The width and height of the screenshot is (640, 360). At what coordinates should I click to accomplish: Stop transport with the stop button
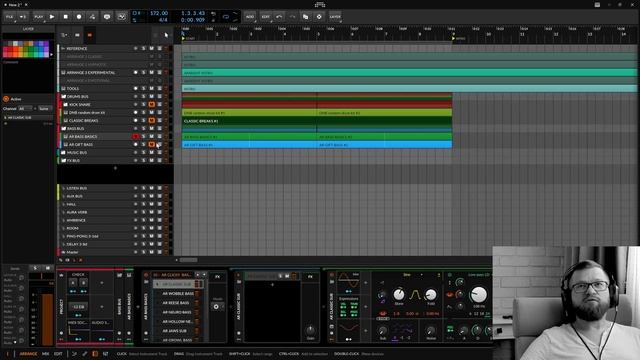click(x=65, y=17)
